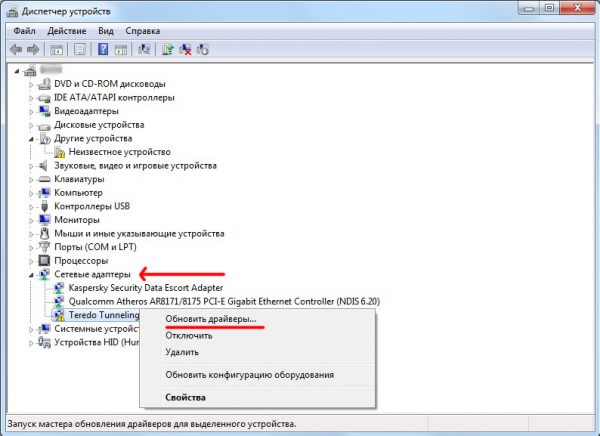This screenshot has width=600, height=436.
Task: Expand the Компьютер branch
Action: pyautogui.click(x=31, y=193)
